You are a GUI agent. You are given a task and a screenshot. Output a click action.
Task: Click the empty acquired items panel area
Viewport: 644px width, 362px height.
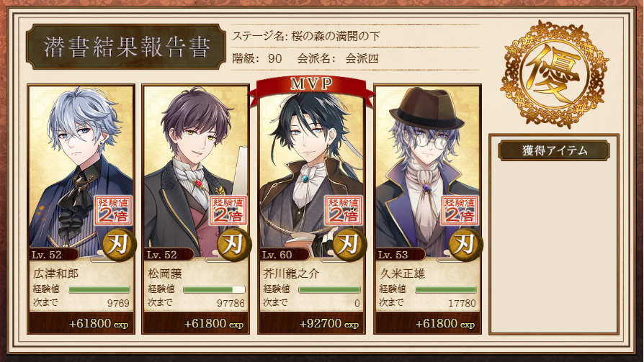pyautogui.click(x=554, y=246)
